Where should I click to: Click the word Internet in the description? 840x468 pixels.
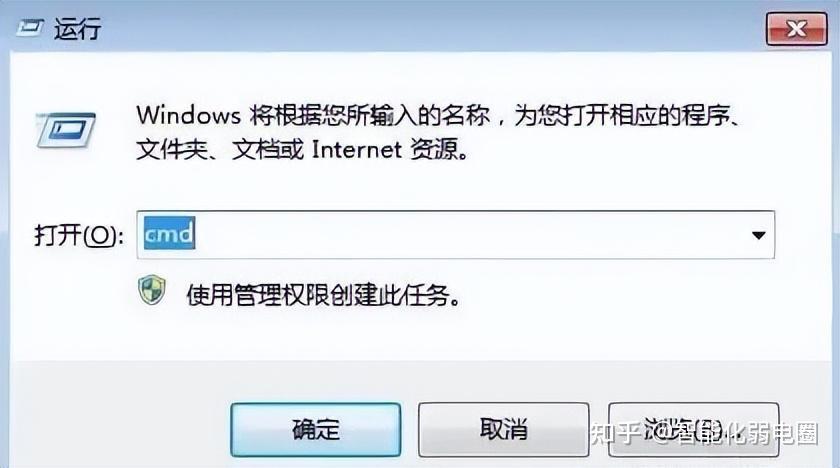(356, 149)
